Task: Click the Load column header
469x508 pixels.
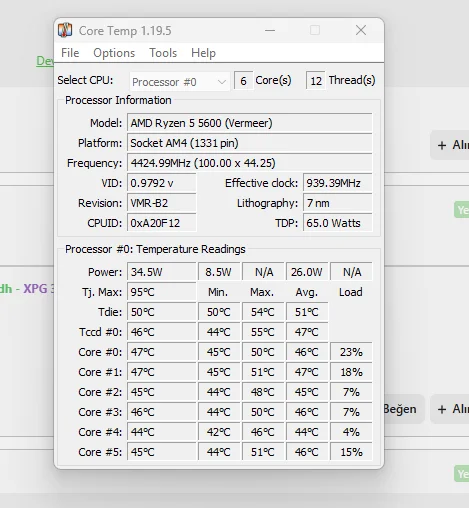Action: click(x=351, y=292)
